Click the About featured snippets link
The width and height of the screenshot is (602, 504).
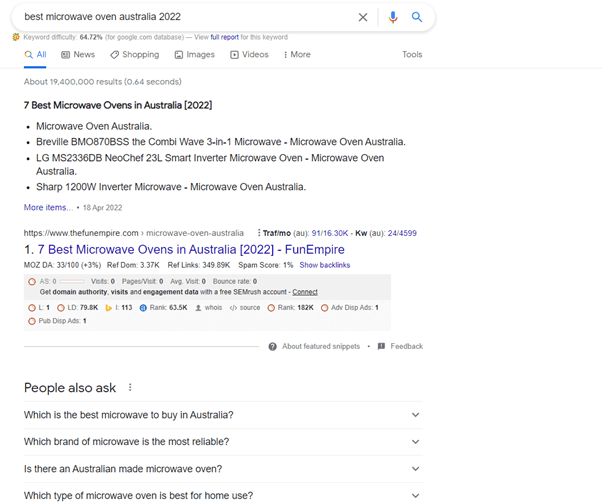(321, 346)
